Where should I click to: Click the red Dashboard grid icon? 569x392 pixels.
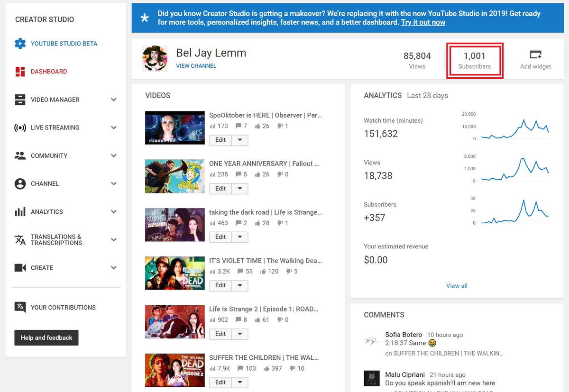point(20,72)
